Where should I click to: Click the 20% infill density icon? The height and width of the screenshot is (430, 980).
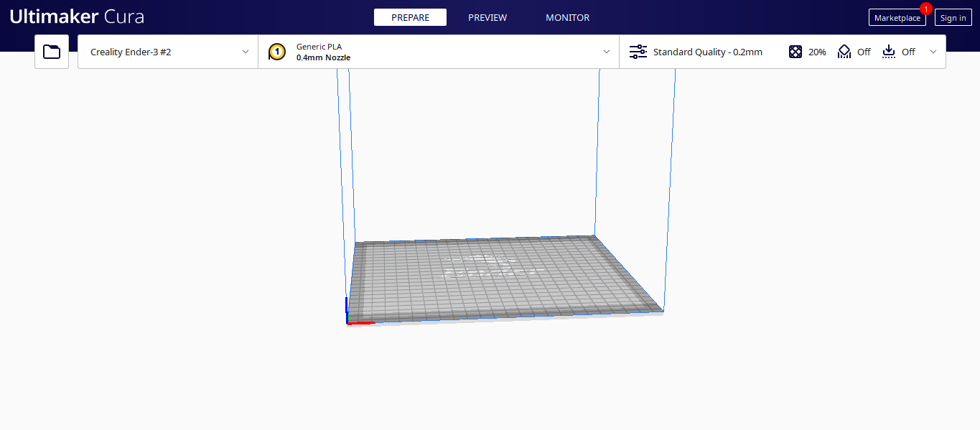[795, 52]
